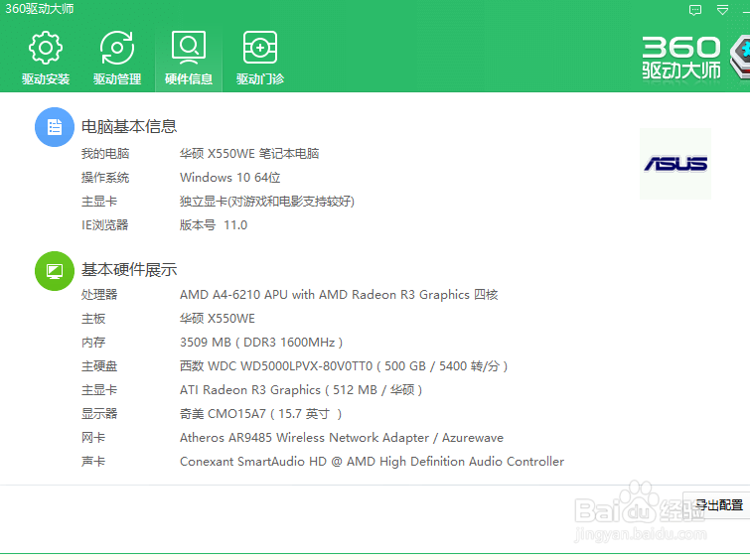The height and width of the screenshot is (560, 750).
Task: Select the AMD A4-6210 APU processor text
Action: 339,295
